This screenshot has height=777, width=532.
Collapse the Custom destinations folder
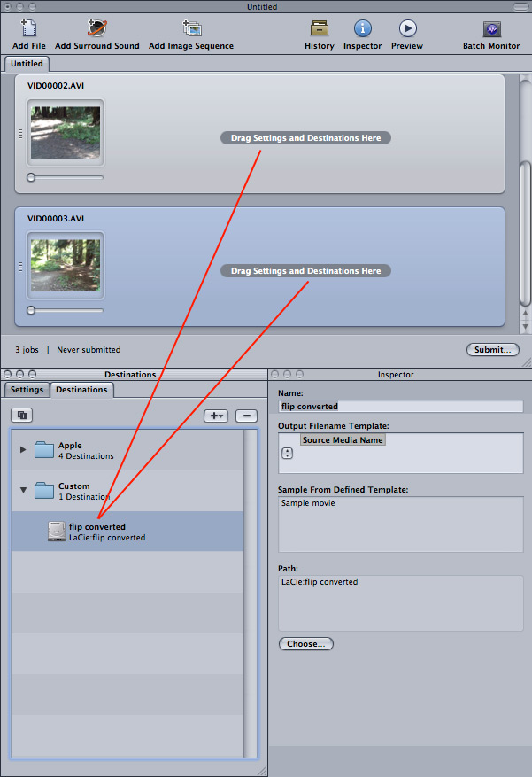tap(23, 490)
